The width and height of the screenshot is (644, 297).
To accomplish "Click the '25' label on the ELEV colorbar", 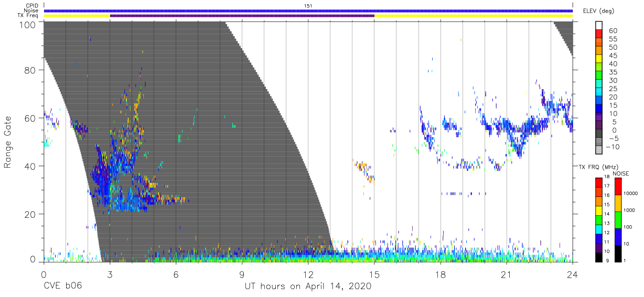I will [x=613, y=89].
